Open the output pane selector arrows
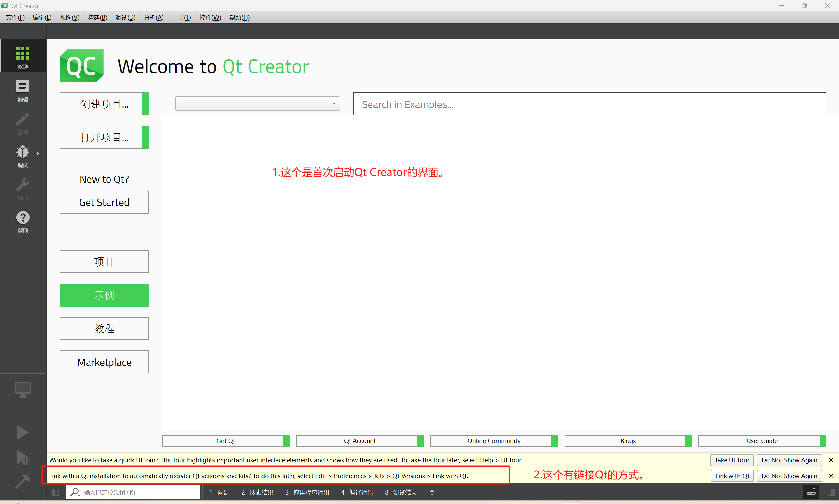839x504 pixels. click(431, 492)
